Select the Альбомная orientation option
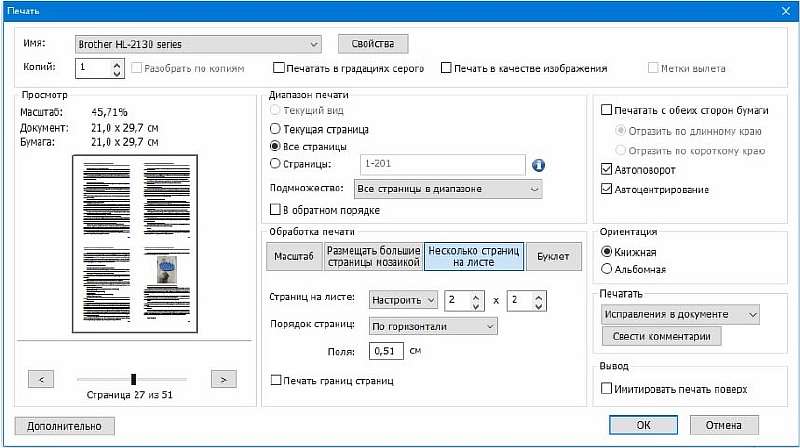 coord(606,269)
